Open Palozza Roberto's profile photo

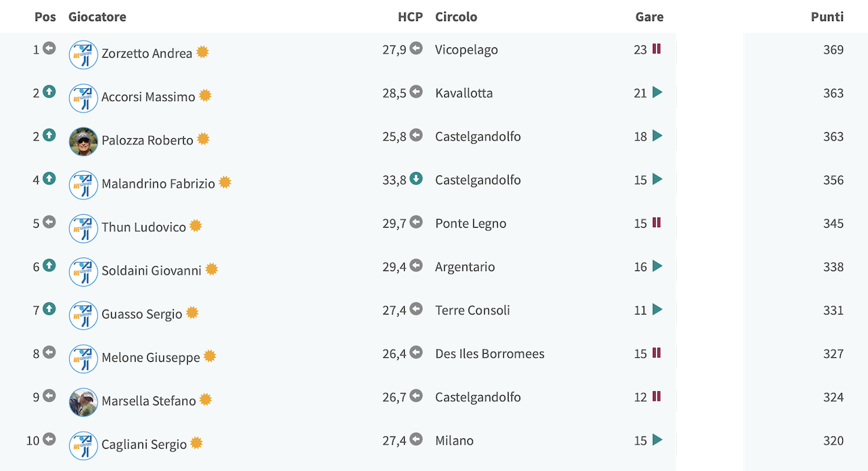[83, 142]
